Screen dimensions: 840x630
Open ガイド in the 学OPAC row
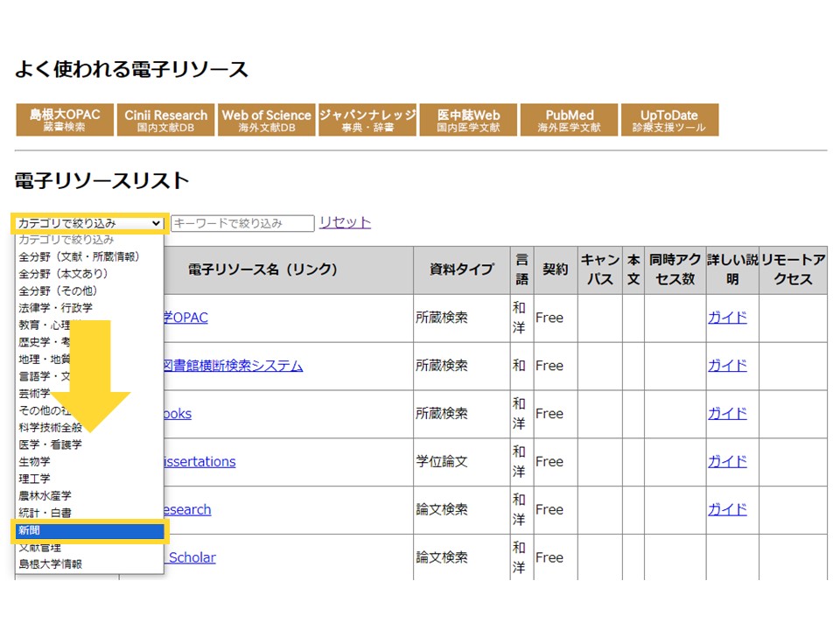(727, 318)
